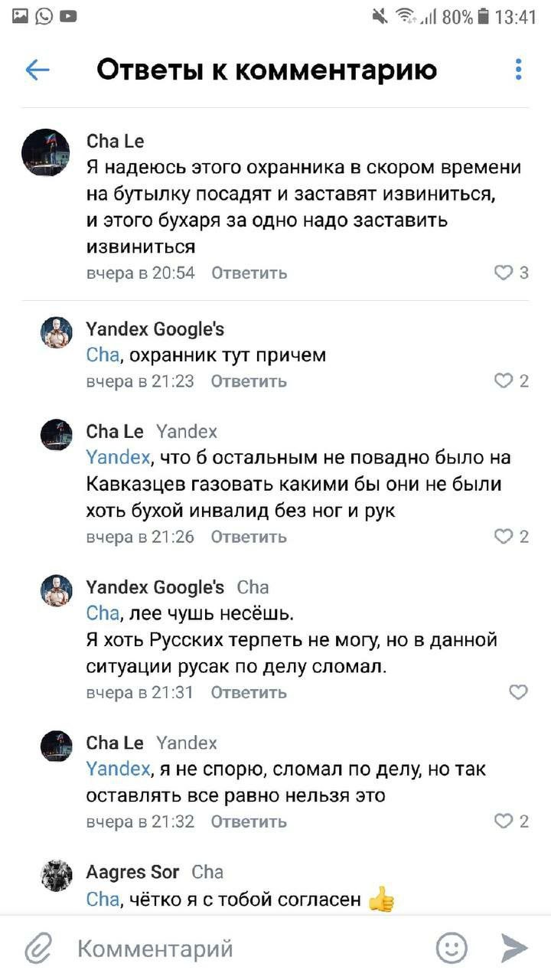This screenshot has width=551, height=980.
Task: Tap Ответить under the 21:26 comment
Action: point(249,537)
